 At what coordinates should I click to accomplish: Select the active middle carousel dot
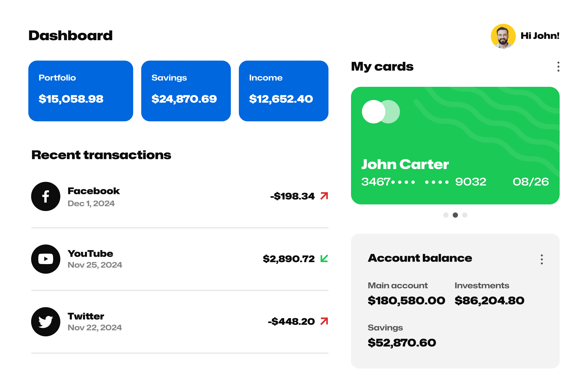455,215
